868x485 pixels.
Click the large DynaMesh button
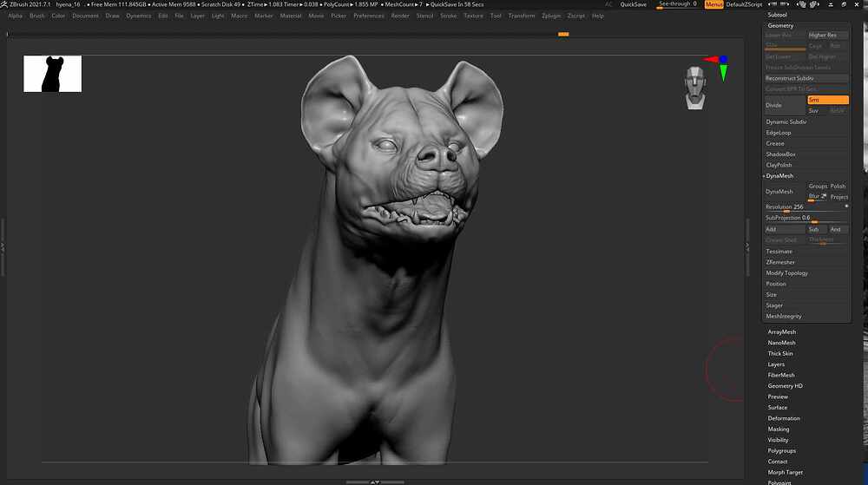(785, 192)
